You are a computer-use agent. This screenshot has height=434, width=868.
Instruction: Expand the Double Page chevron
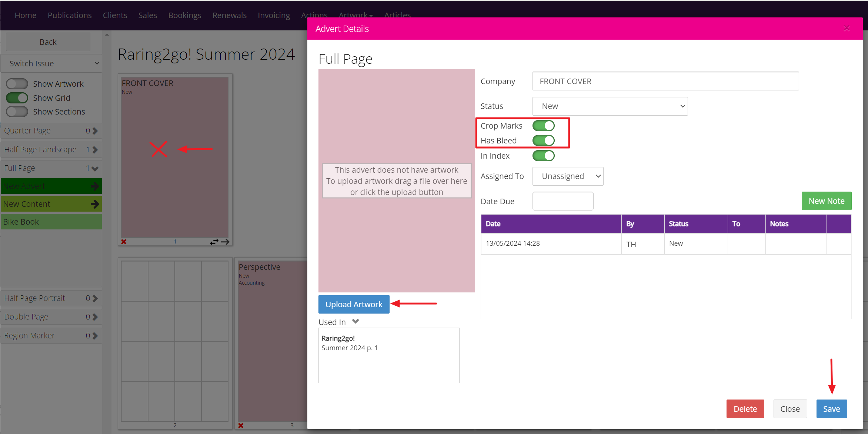pyautogui.click(x=95, y=317)
